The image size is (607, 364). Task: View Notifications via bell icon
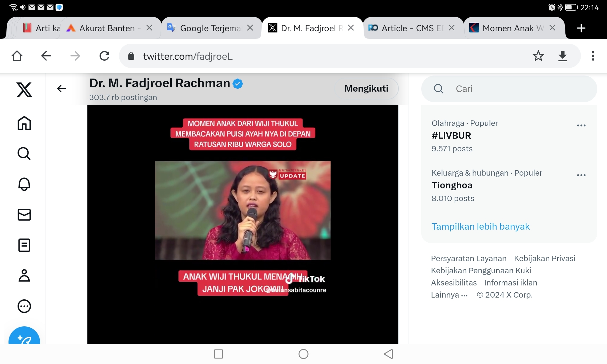(x=24, y=184)
